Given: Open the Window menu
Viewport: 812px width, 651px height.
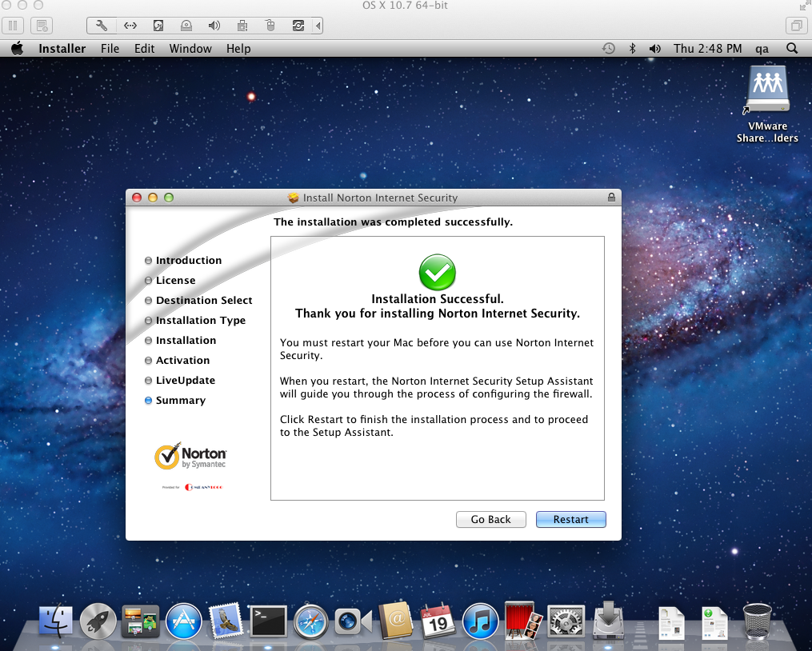Looking at the screenshot, I should (190, 49).
